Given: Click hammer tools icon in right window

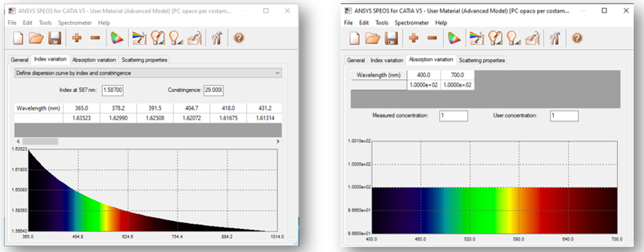Looking at the screenshot, I should [x=555, y=38].
